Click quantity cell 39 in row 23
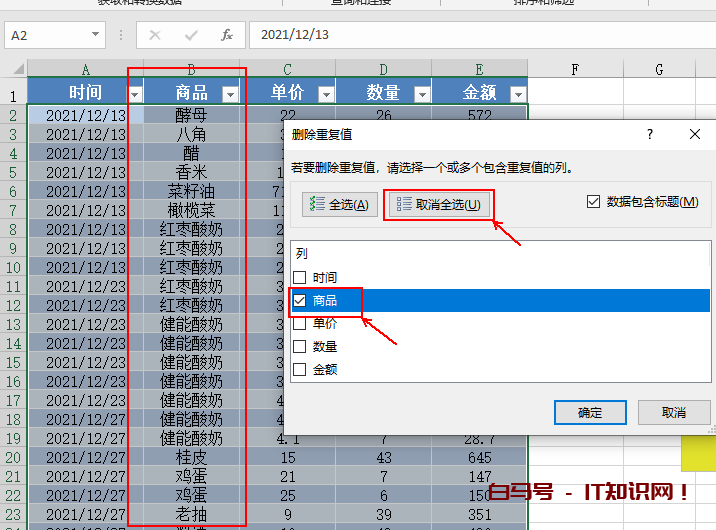 pos(384,514)
